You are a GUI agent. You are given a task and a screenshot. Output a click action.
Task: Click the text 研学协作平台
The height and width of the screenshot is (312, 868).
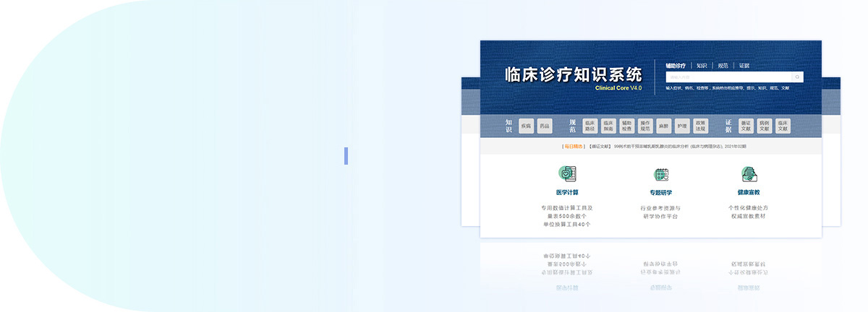pos(660,216)
